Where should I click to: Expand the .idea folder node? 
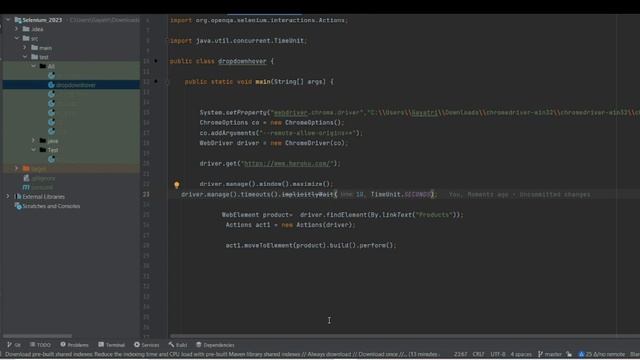click(17, 29)
